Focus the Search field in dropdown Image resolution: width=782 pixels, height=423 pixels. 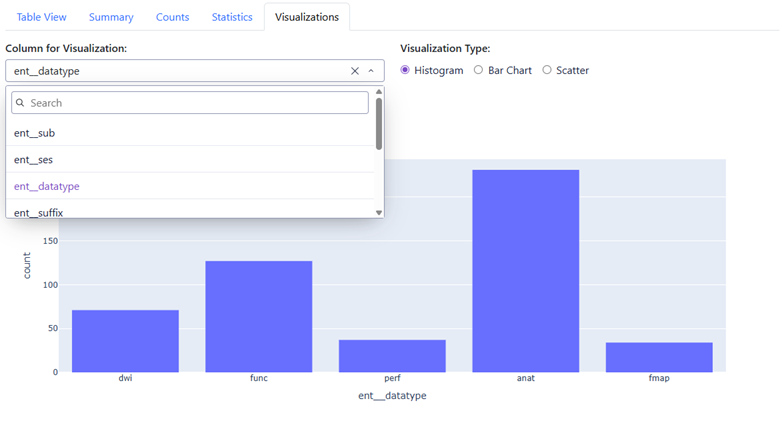coord(190,103)
